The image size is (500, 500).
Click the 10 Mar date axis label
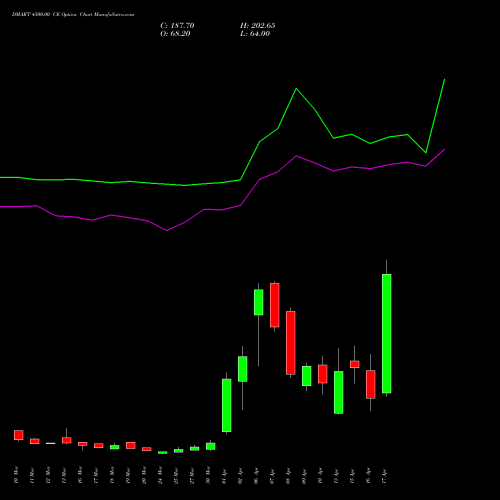tap(16, 475)
